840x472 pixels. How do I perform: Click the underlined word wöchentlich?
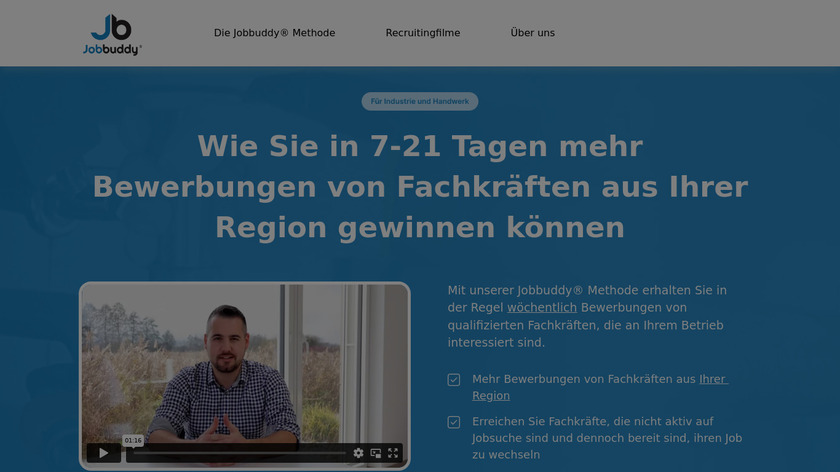542,308
